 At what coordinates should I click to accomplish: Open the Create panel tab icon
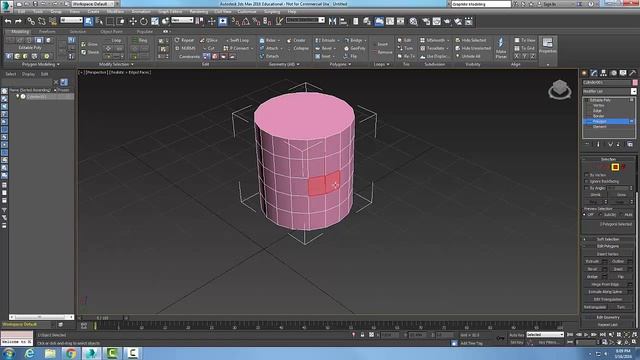[x=584, y=73]
